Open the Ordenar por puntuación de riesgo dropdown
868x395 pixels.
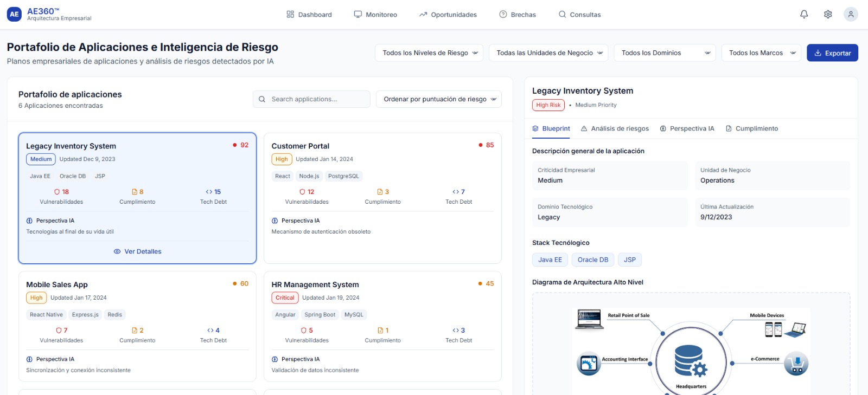(438, 99)
